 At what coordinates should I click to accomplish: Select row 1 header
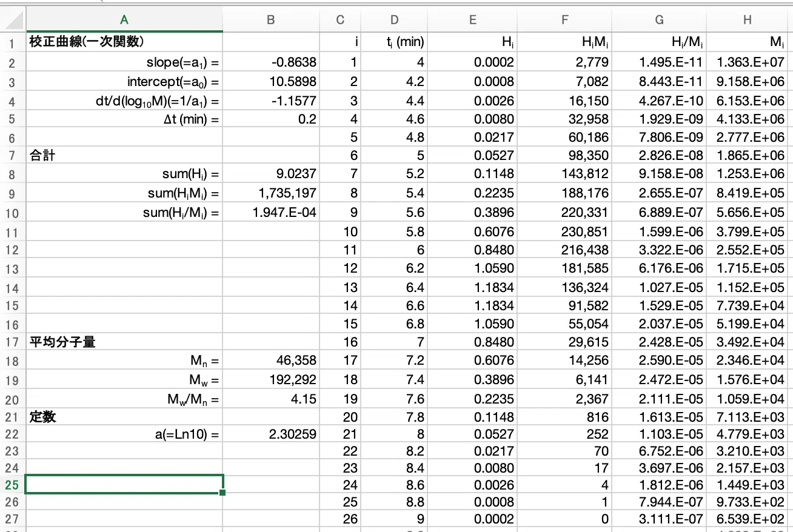pyautogui.click(x=13, y=43)
